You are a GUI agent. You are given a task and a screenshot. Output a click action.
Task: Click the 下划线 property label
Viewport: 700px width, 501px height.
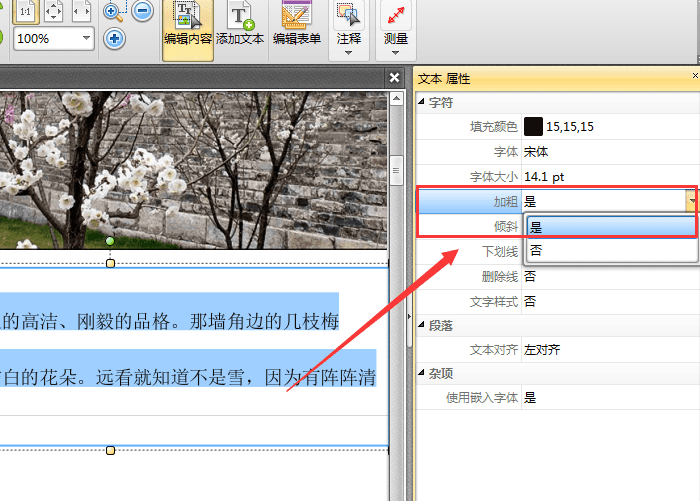click(500, 252)
